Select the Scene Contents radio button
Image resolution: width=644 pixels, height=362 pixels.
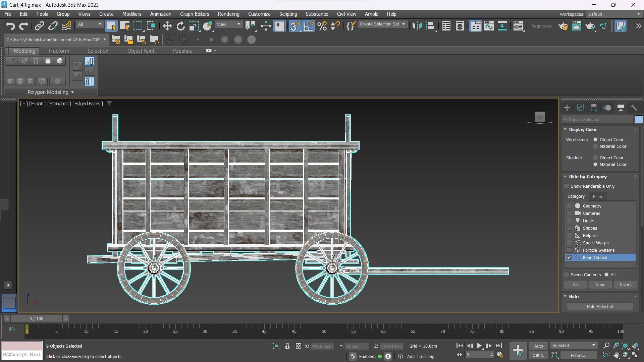(567, 275)
